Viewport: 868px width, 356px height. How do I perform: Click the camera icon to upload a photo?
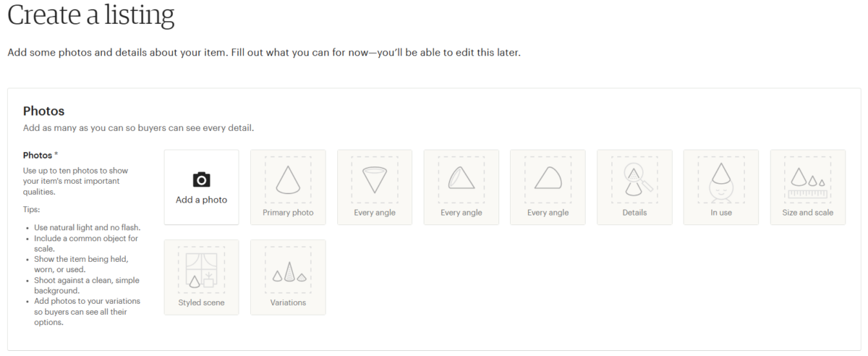(201, 180)
